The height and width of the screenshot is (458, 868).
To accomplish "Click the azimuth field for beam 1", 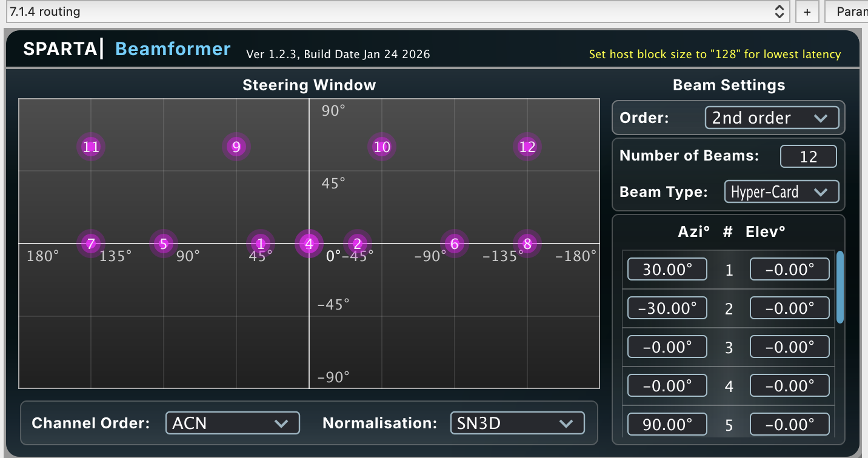I will point(667,269).
